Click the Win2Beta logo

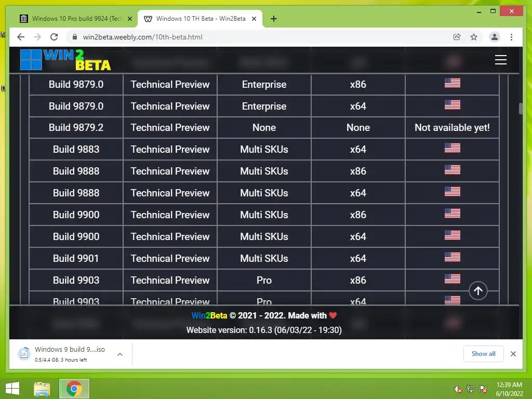click(65, 60)
